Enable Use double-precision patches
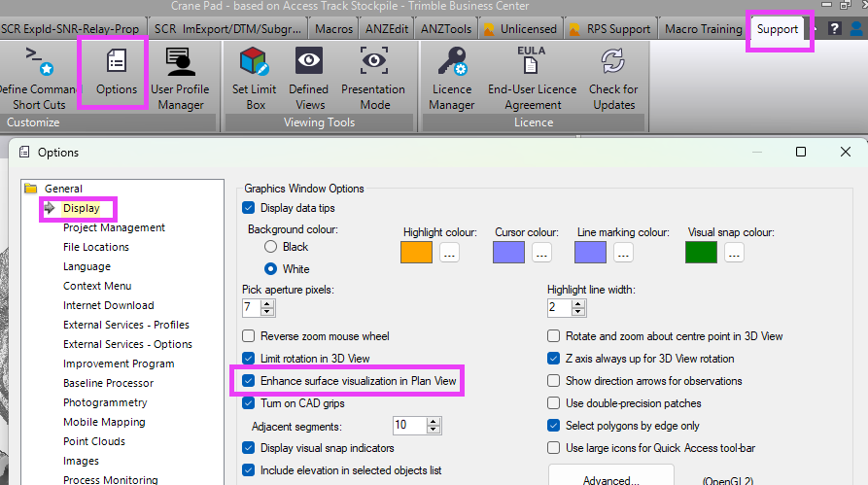Screen dimensions: 868x485 pos(554,403)
